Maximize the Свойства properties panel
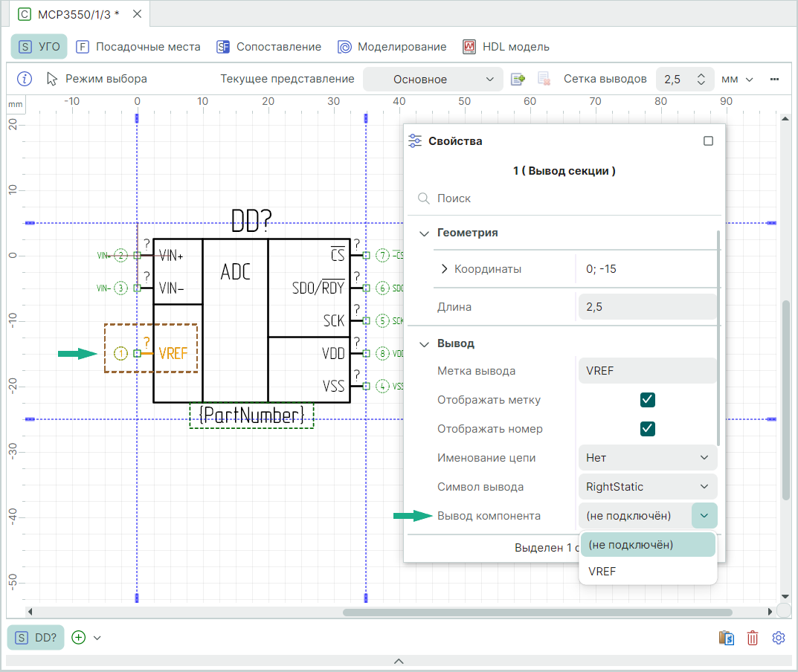 (x=708, y=140)
